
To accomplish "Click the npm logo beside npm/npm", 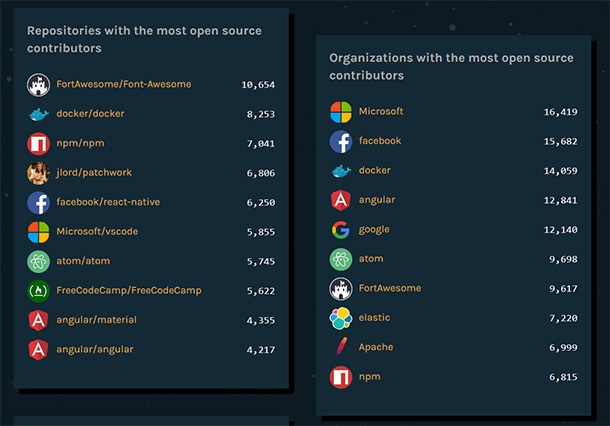I will [x=38, y=144].
